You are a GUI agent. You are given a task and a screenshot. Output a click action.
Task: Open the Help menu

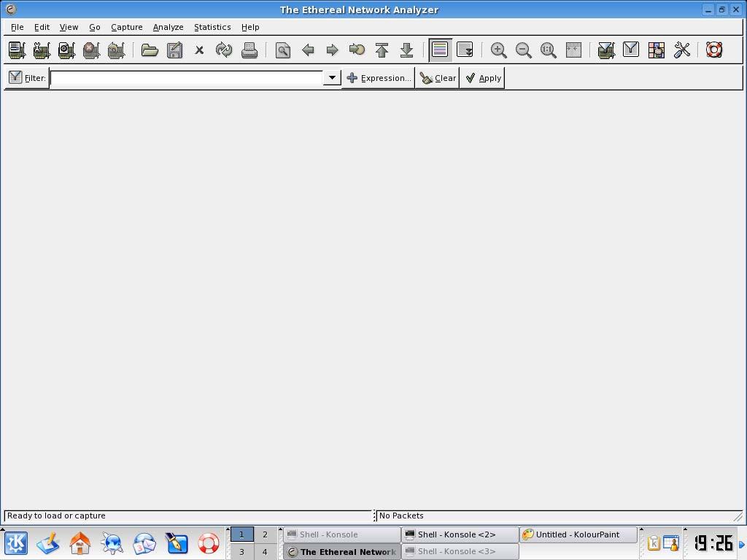[x=250, y=27]
